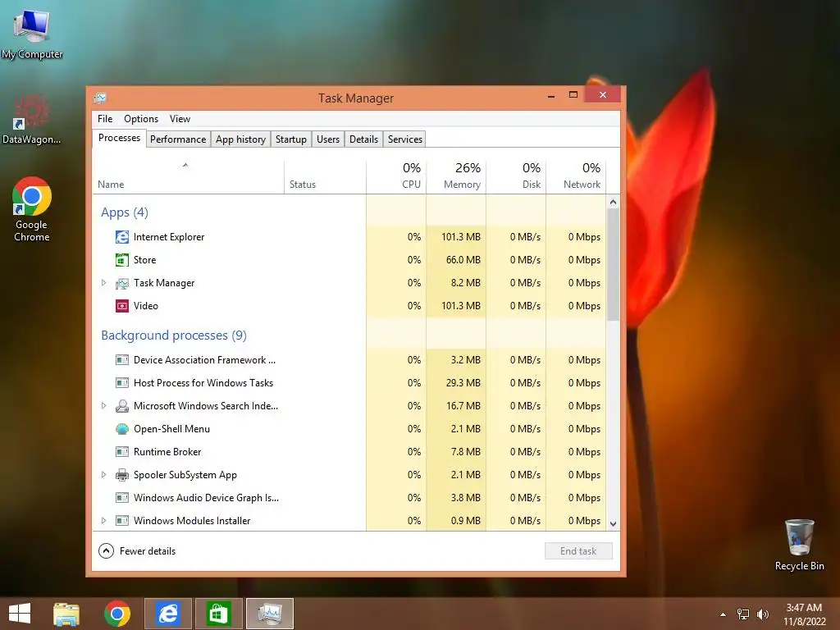Sort by the Network column header
Screen dimensions: 840x630
(577, 177)
